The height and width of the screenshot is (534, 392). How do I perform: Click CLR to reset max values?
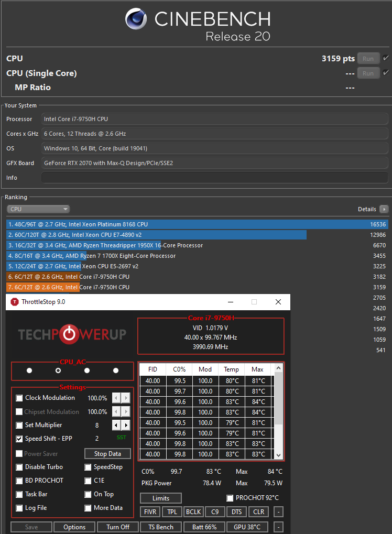tap(258, 512)
